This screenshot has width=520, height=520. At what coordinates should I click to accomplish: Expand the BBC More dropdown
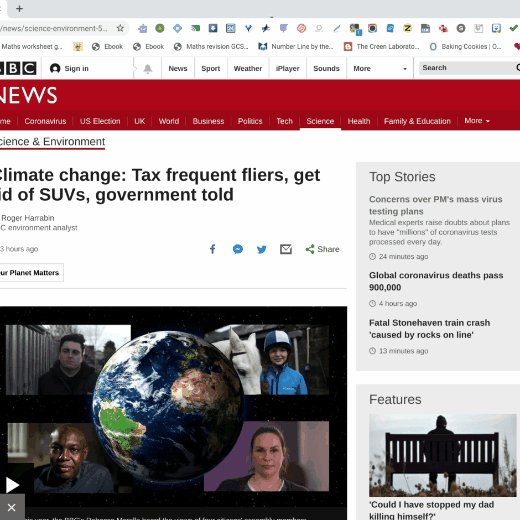coord(380,68)
